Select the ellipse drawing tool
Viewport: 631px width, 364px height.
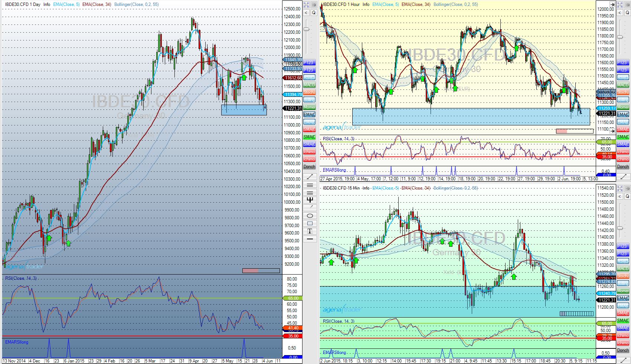tap(310, 216)
